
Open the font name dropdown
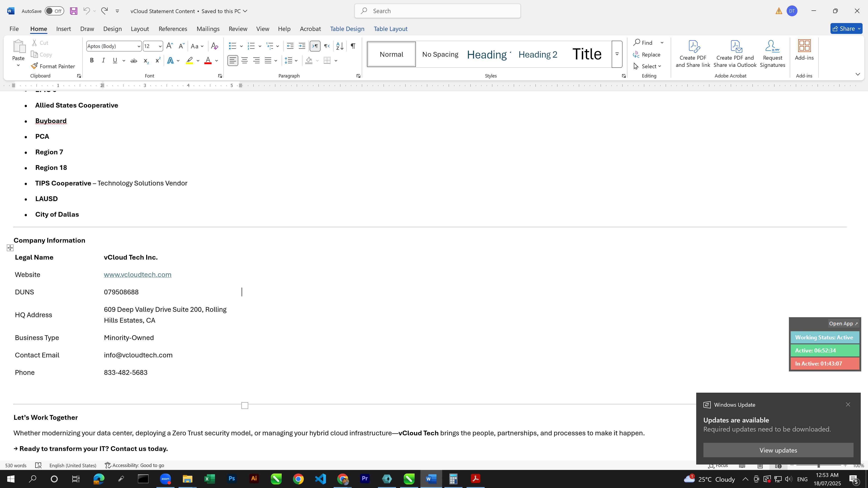pos(139,47)
